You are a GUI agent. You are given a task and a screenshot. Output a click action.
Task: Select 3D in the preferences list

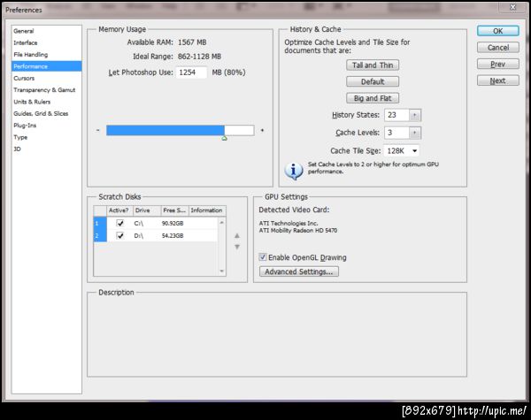[46, 149]
